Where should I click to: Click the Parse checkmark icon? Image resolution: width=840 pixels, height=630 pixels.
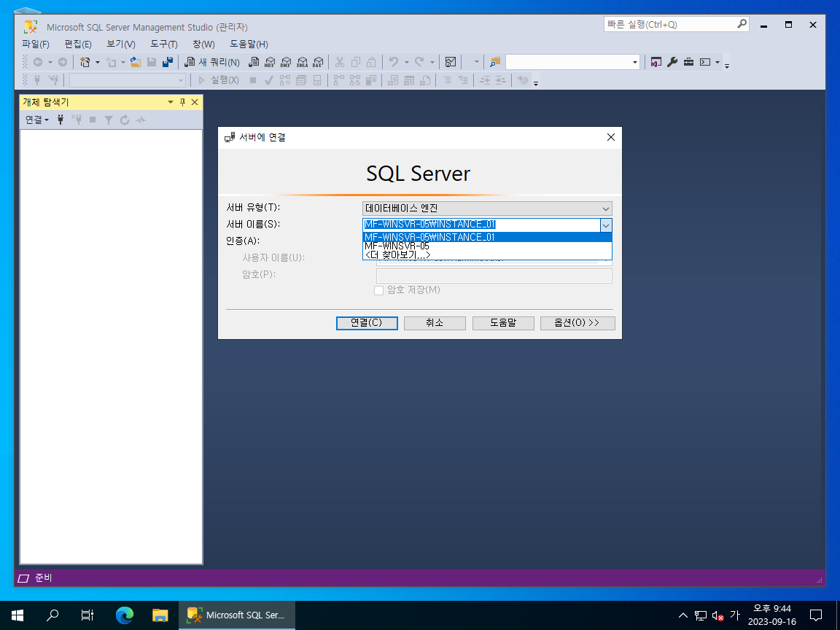point(269,80)
